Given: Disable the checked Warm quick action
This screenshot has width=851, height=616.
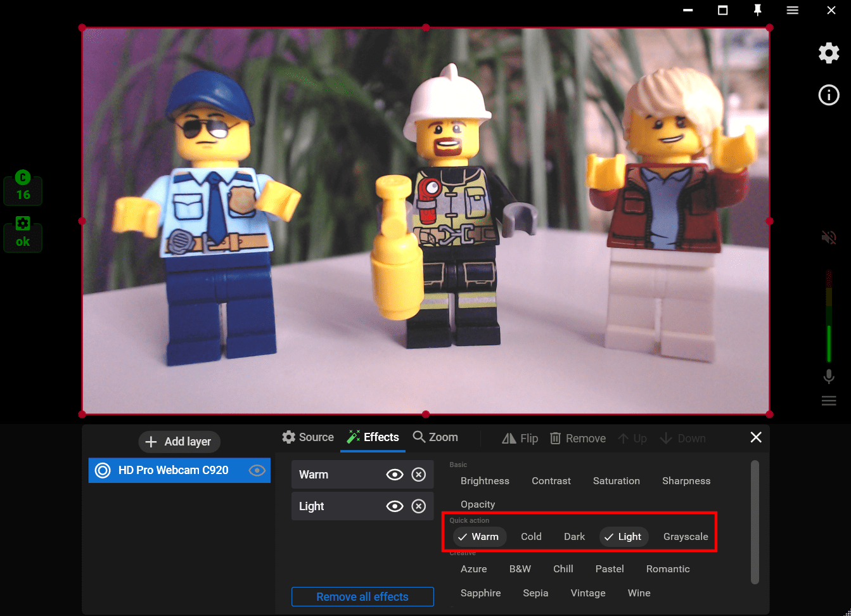Looking at the screenshot, I should pos(479,537).
